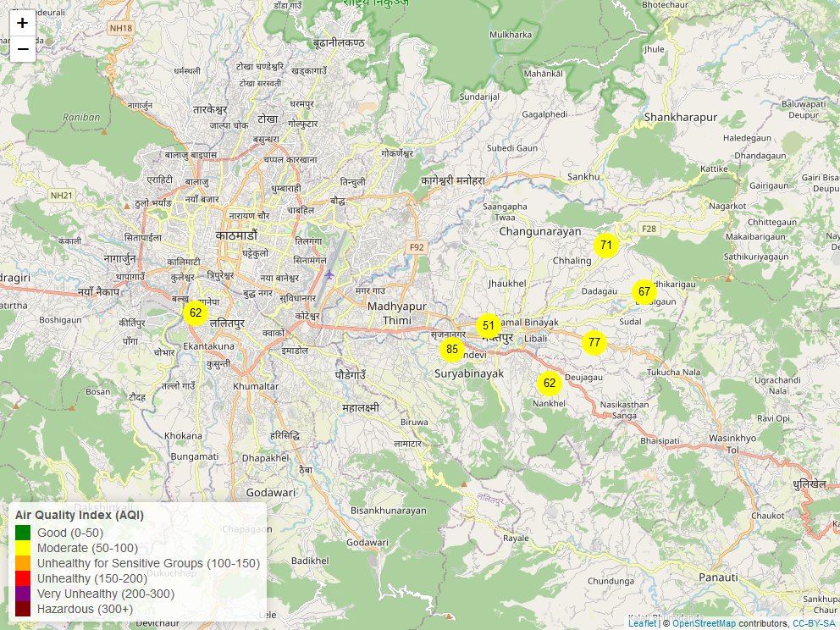Click the orange Sensitive Groups legend swatch

click(x=23, y=563)
